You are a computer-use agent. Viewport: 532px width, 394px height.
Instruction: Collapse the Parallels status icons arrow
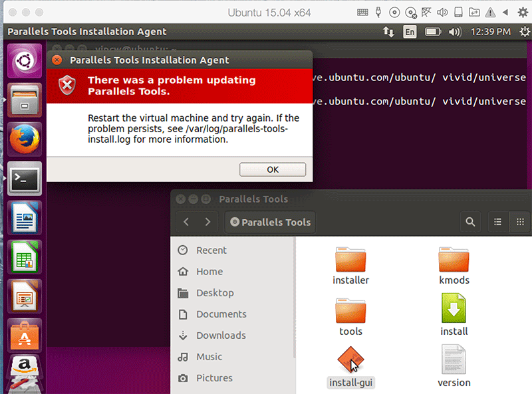(505, 13)
